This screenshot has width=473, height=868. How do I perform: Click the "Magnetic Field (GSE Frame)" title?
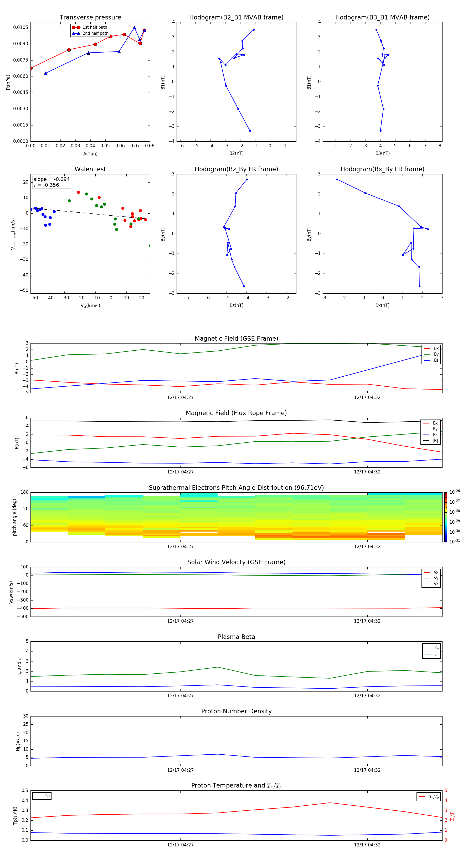click(236, 339)
